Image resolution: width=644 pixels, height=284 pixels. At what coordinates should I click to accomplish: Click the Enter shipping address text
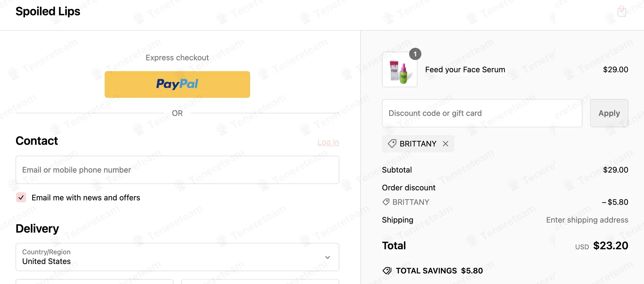(x=587, y=220)
